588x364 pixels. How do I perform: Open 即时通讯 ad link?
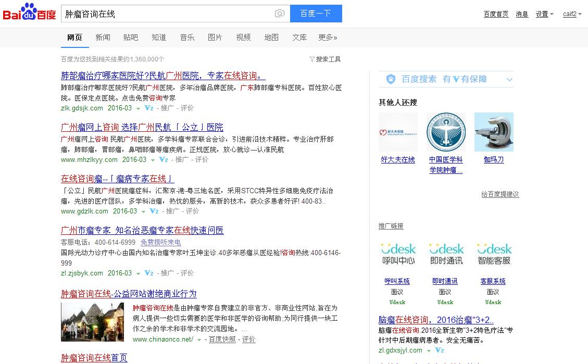[445, 281]
